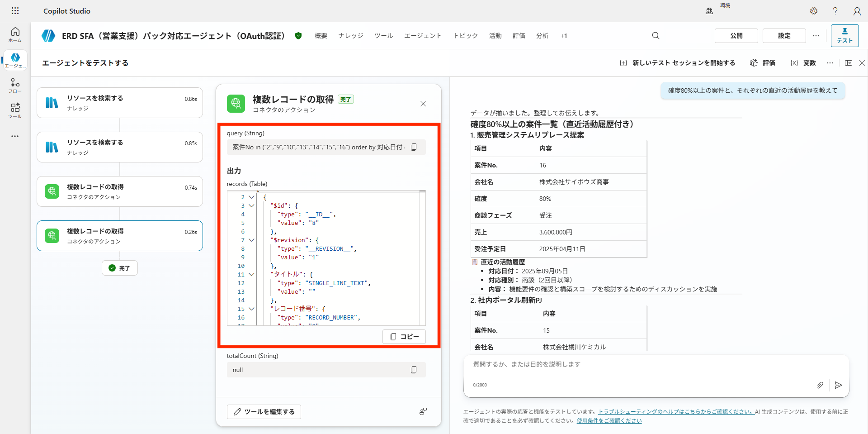Click the totalCount null field
868x434 pixels.
click(x=326, y=370)
